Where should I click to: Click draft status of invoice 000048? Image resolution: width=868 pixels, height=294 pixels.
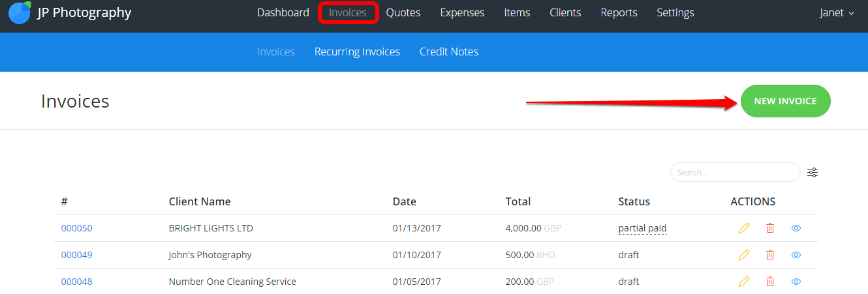coord(629,282)
